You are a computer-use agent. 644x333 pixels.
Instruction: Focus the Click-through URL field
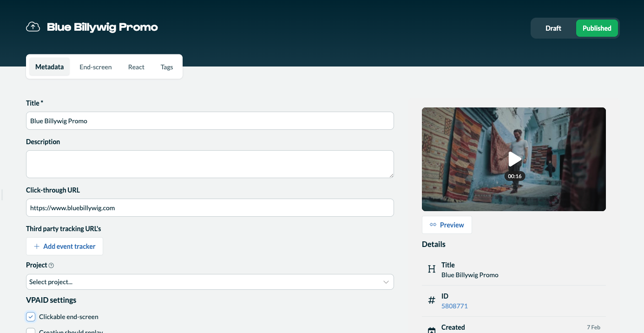210,208
